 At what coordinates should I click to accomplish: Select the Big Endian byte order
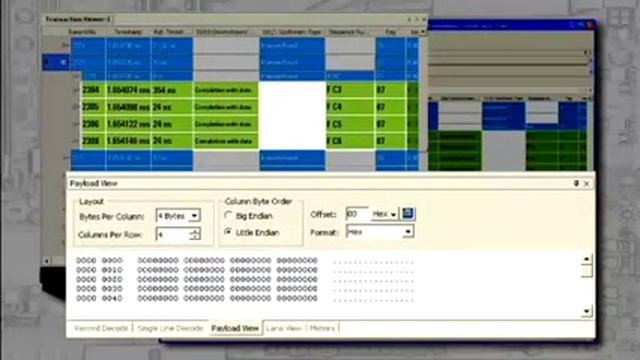click(228, 216)
